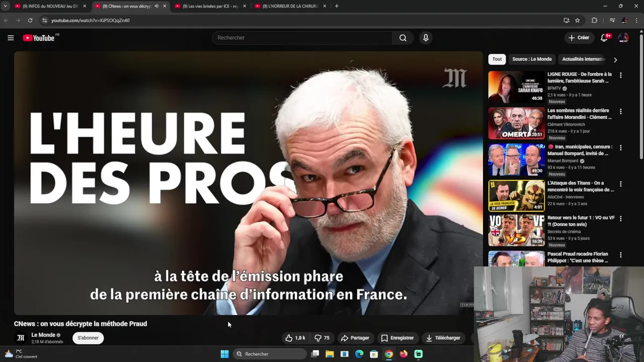Open the YouTube hamburger guide menu
The image size is (644, 362).
click(x=11, y=38)
